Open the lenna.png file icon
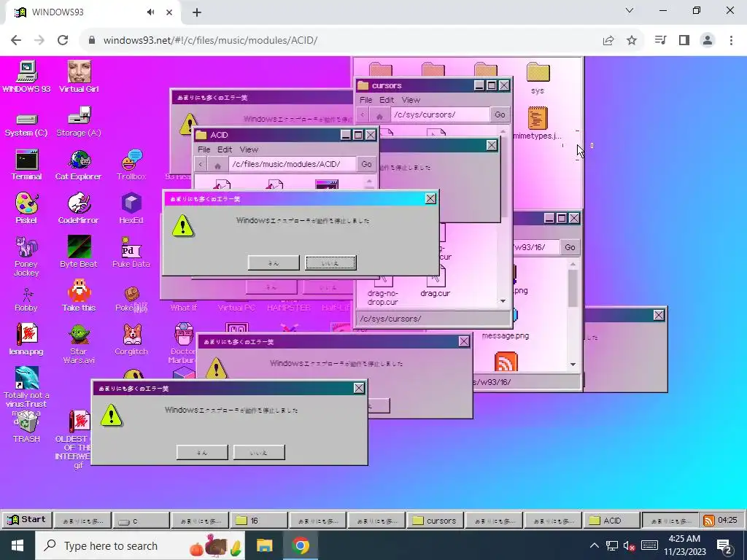Image resolution: width=747 pixels, height=560 pixels. 26,339
